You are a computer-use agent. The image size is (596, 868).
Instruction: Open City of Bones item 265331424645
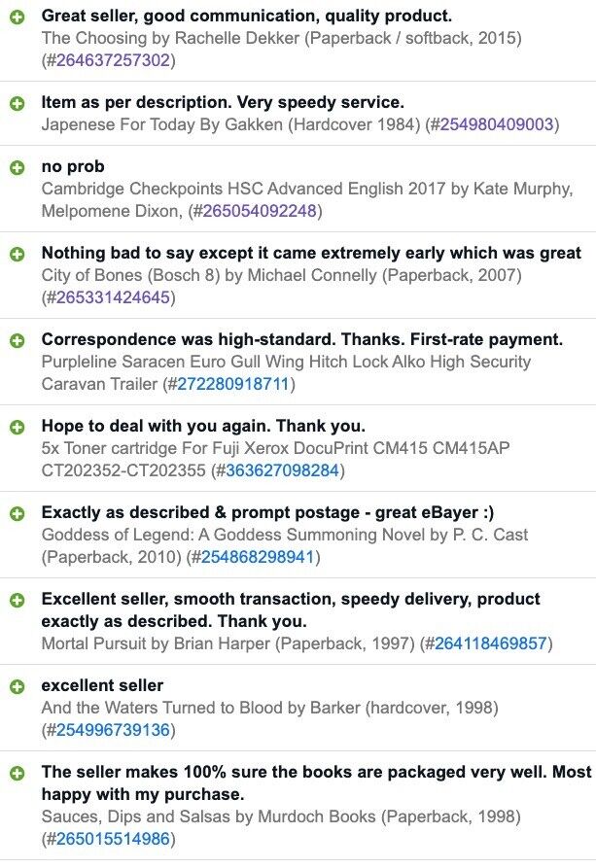click(113, 297)
